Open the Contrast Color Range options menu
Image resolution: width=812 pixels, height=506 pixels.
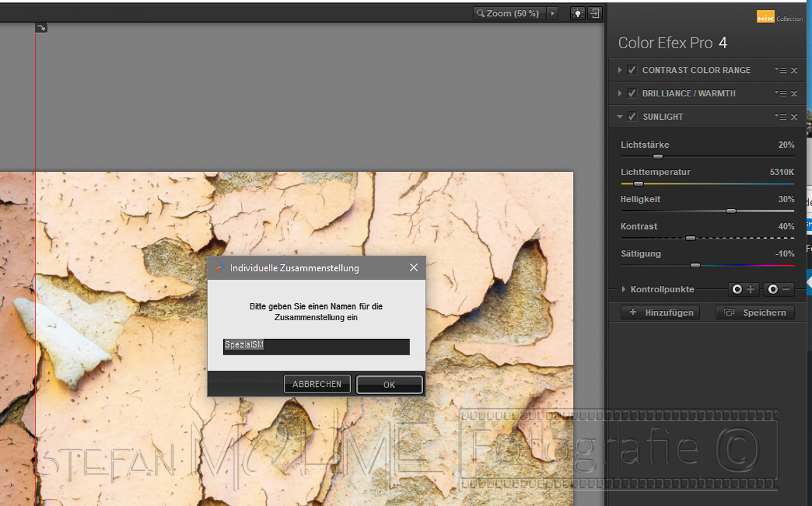coord(781,70)
